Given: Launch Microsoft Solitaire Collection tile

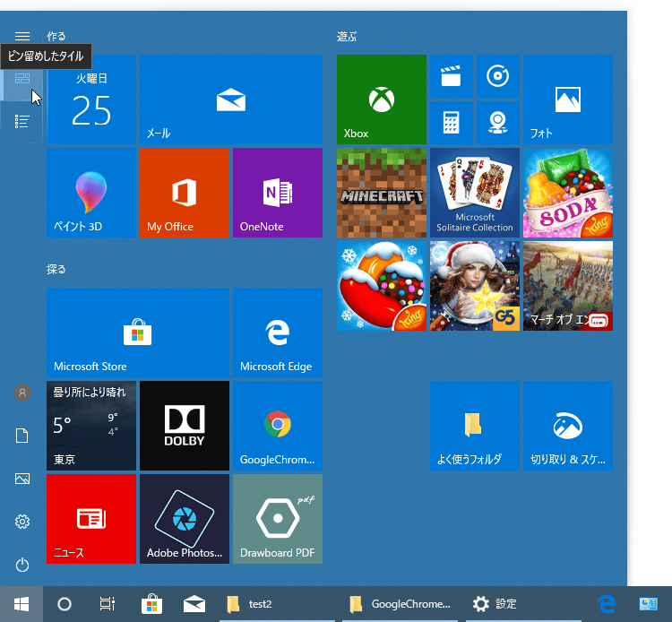Looking at the screenshot, I should tap(475, 193).
